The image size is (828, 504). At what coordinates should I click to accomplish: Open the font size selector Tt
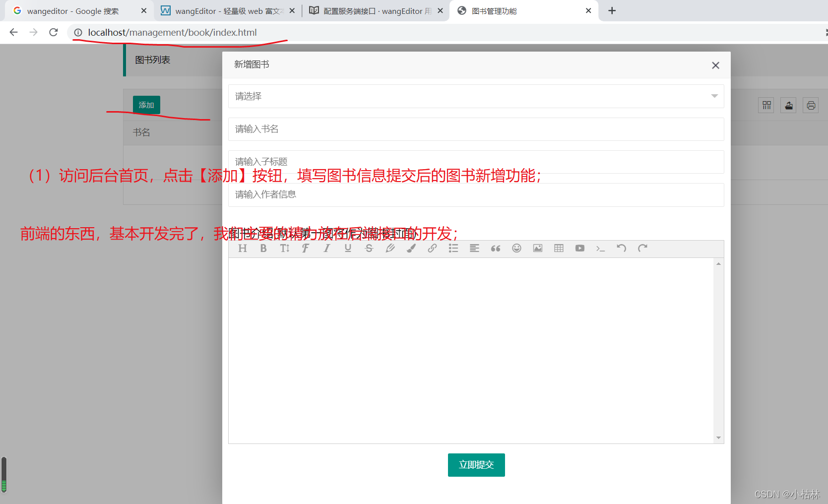click(x=284, y=248)
